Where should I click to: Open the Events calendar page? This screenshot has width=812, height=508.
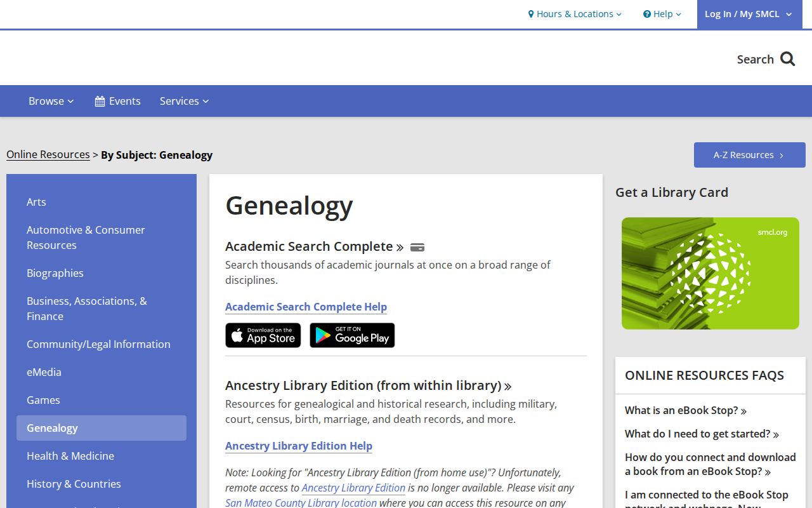pyautogui.click(x=118, y=101)
